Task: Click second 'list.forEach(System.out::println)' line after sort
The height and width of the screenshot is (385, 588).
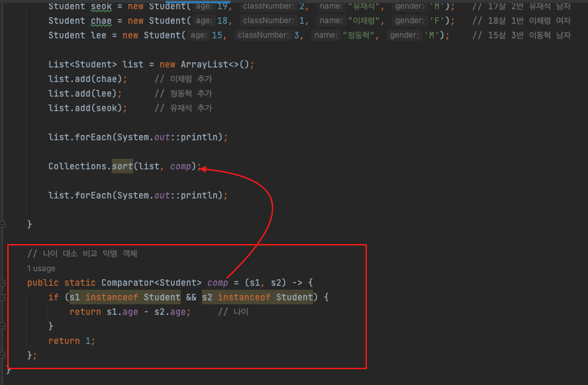Action: 138,196
